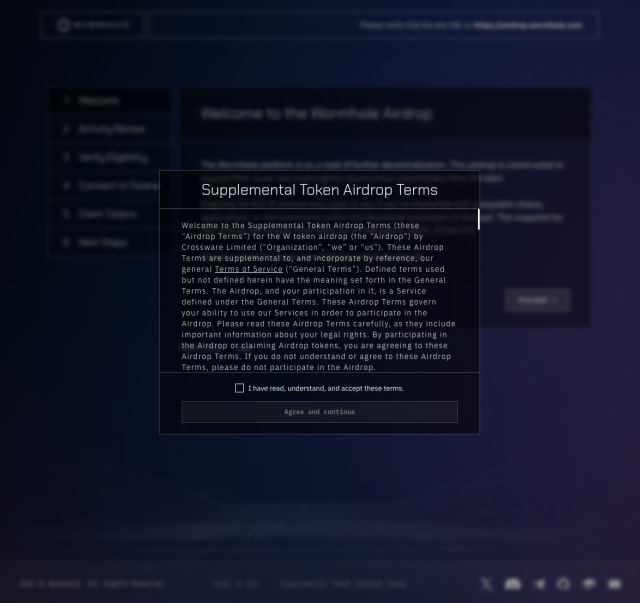Image resolution: width=640 pixels, height=603 pixels.
Task: Click the Agree and continue button
Action: coord(320,412)
